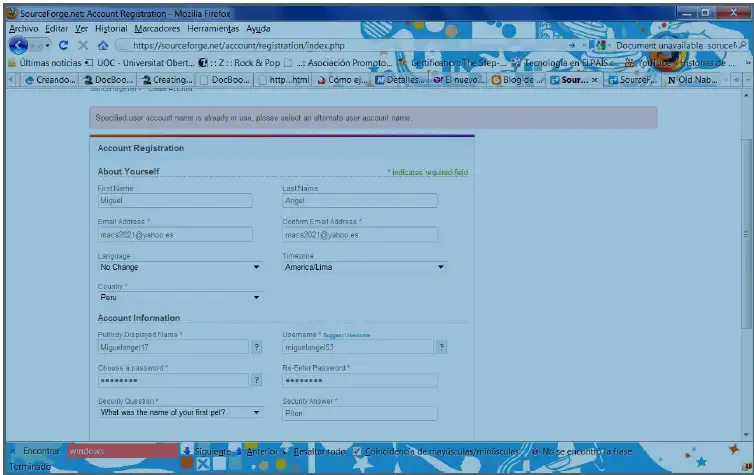Open the Editar menu

(56, 29)
